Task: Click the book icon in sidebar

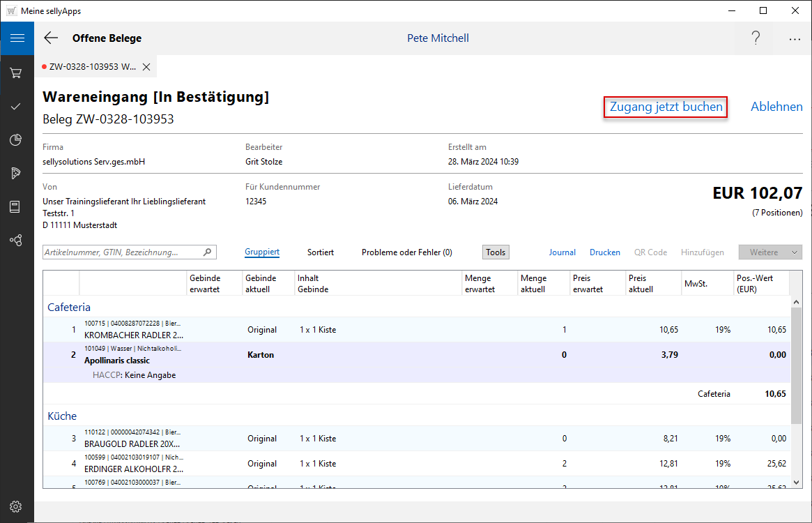Action: pyautogui.click(x=17, y=207)
